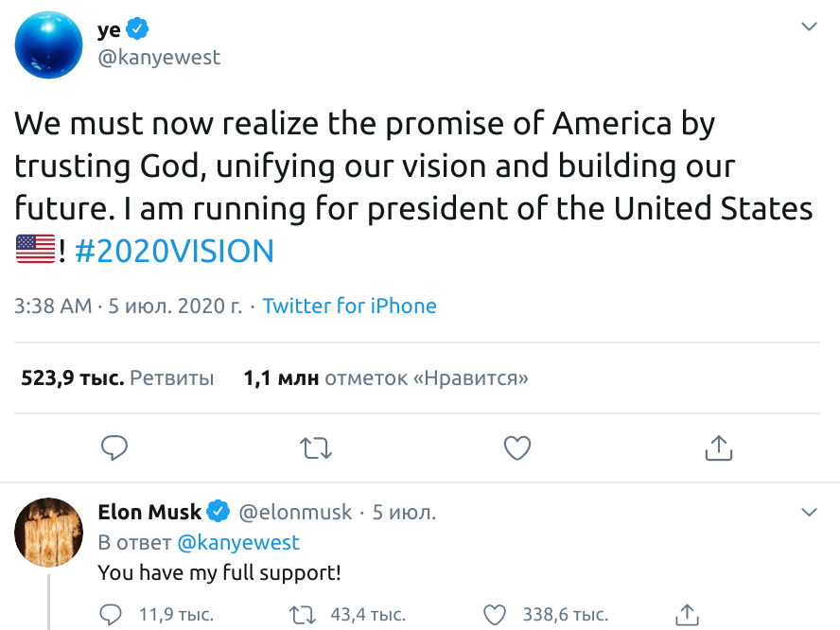This screenshot has height=630, width=840.
Task: View the 523,9 тыс. Ретвиты list
Action: [117, 378]
